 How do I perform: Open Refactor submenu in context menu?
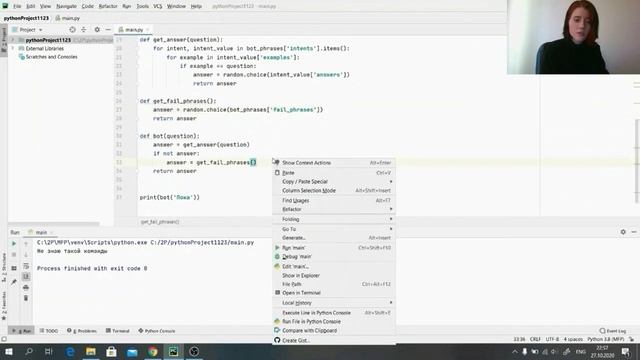click(x=334, y=209)
